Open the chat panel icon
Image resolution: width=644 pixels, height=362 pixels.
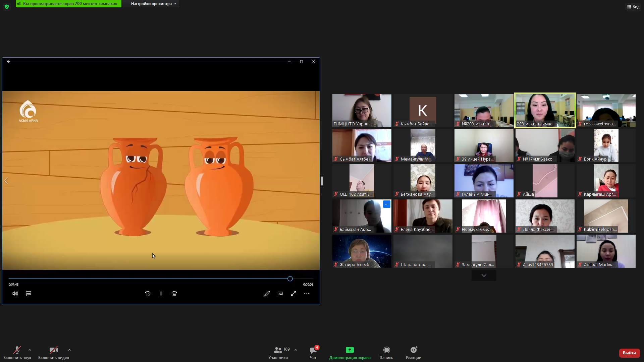coord(313,351)
